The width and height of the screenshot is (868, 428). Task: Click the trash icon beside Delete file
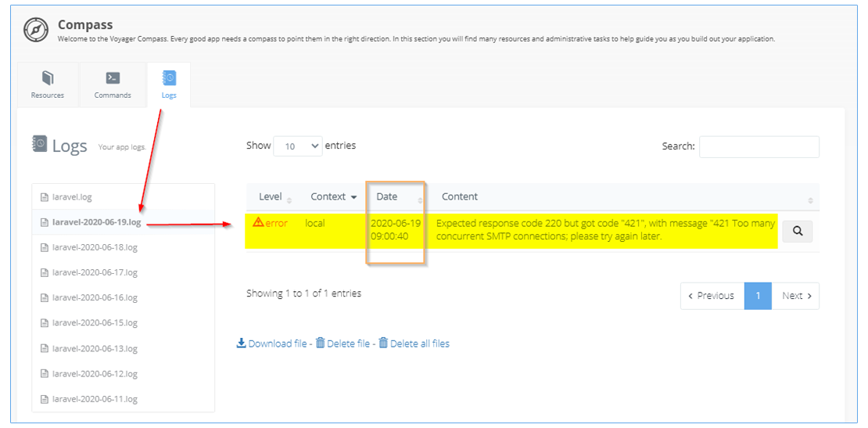tap(321, 343)
